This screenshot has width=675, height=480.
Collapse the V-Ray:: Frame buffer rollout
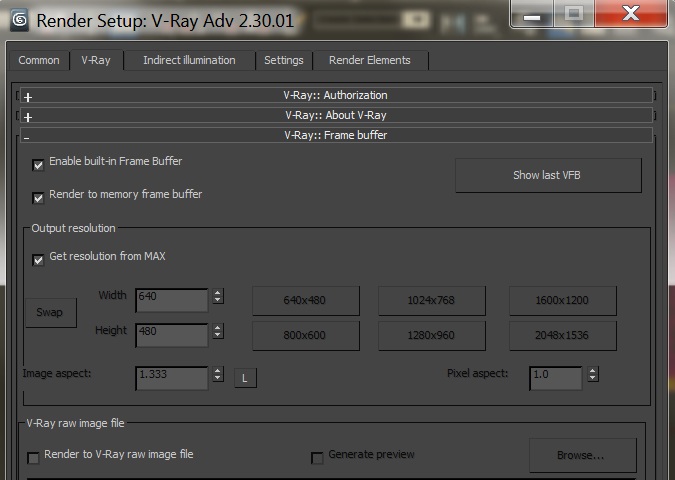click(x=336, y=135)
